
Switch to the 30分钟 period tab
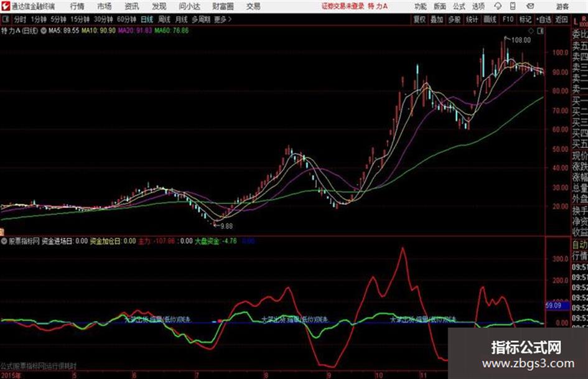103,19
